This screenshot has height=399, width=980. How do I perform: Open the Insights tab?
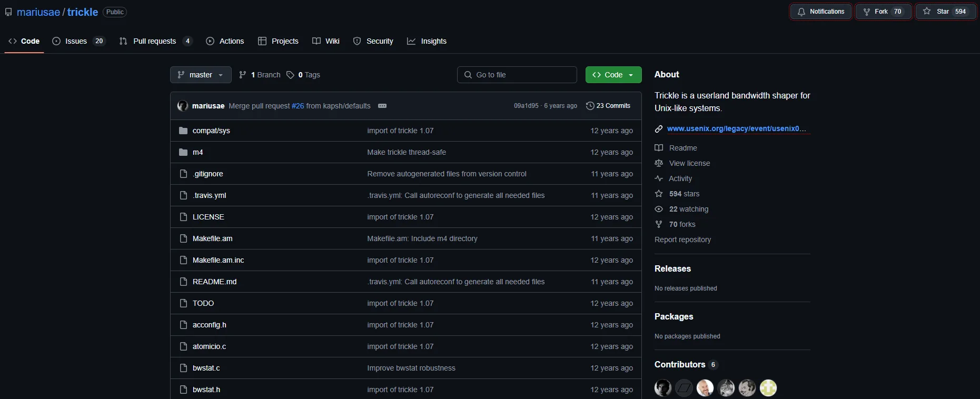427,41
